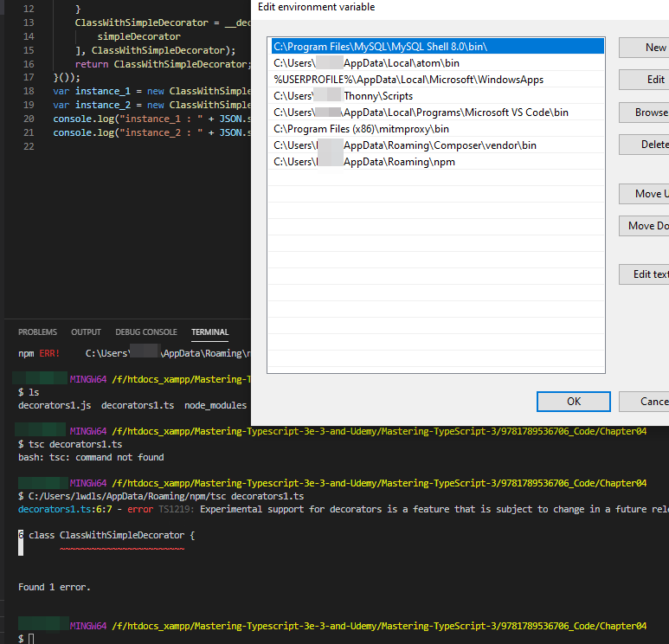
Task: Click 'instance_1' variable on line 18
Action: coord(103,91)
